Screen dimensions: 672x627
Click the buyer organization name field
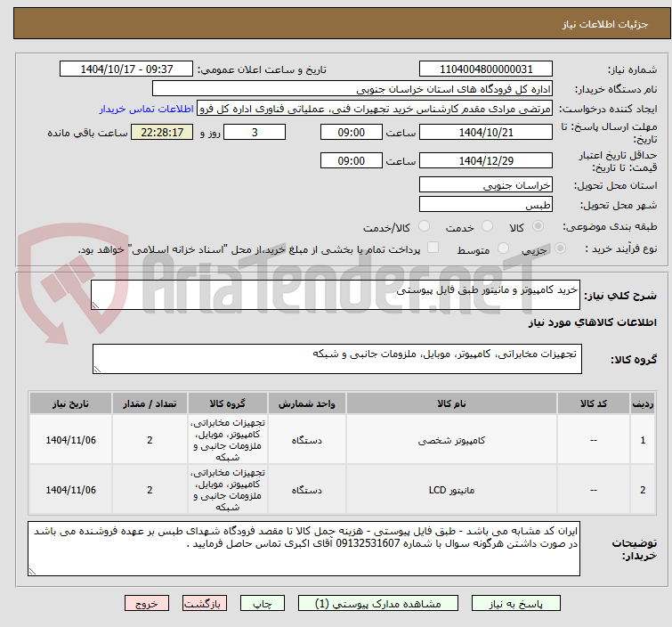point(352,89)
